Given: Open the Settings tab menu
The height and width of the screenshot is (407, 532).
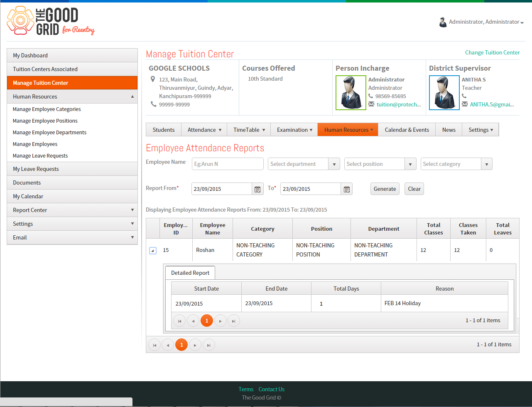Looking at the screenshot, I should [481, 130].
